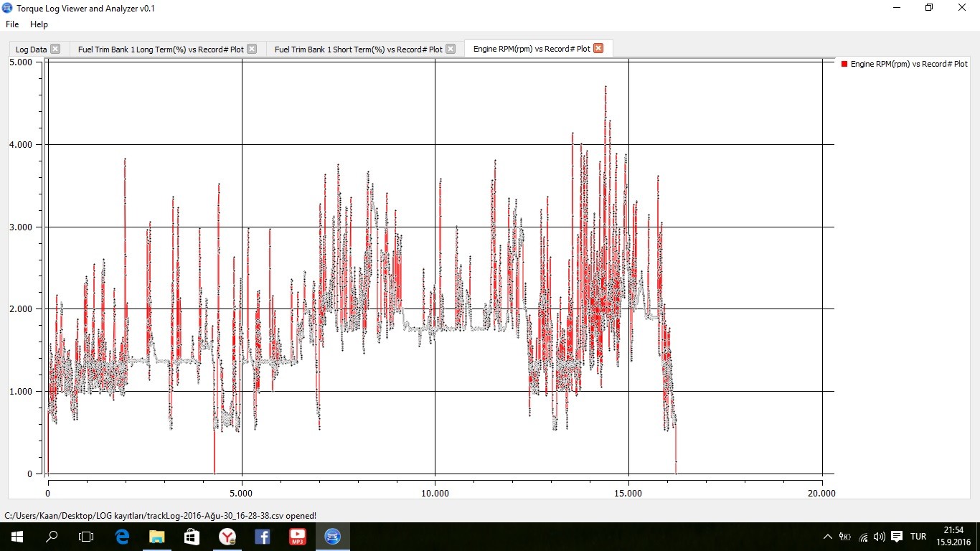Click the Engine RPM legend label
980x551 pixels.
[x=909, y=65]
